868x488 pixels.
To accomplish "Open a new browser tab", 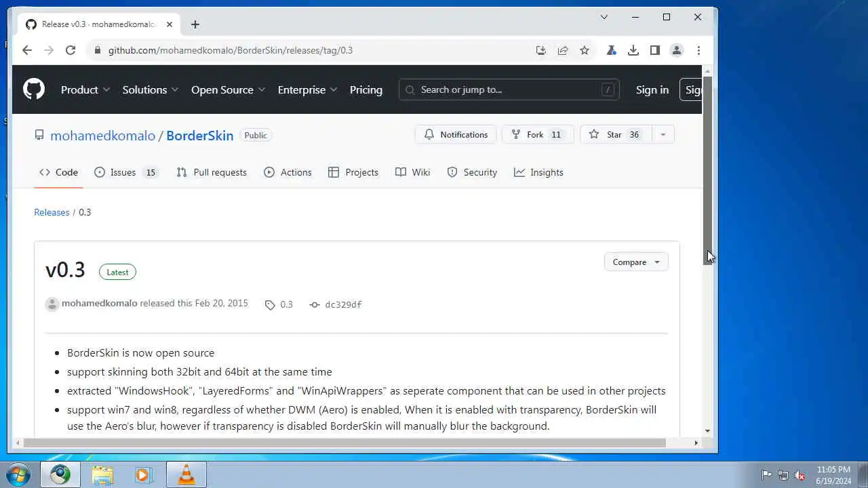I will (195, 24).
